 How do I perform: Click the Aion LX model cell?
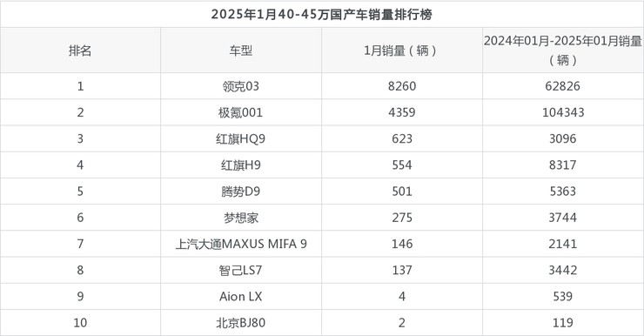241,297
